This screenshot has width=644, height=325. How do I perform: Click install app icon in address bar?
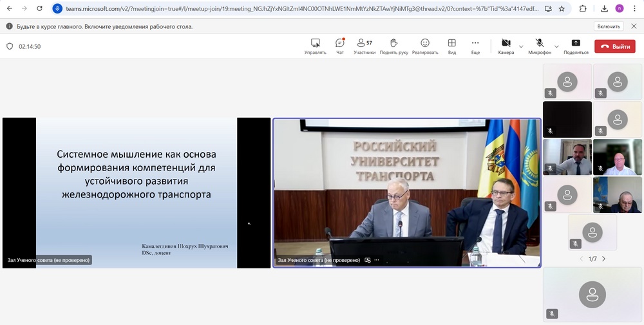click(548, 8)
